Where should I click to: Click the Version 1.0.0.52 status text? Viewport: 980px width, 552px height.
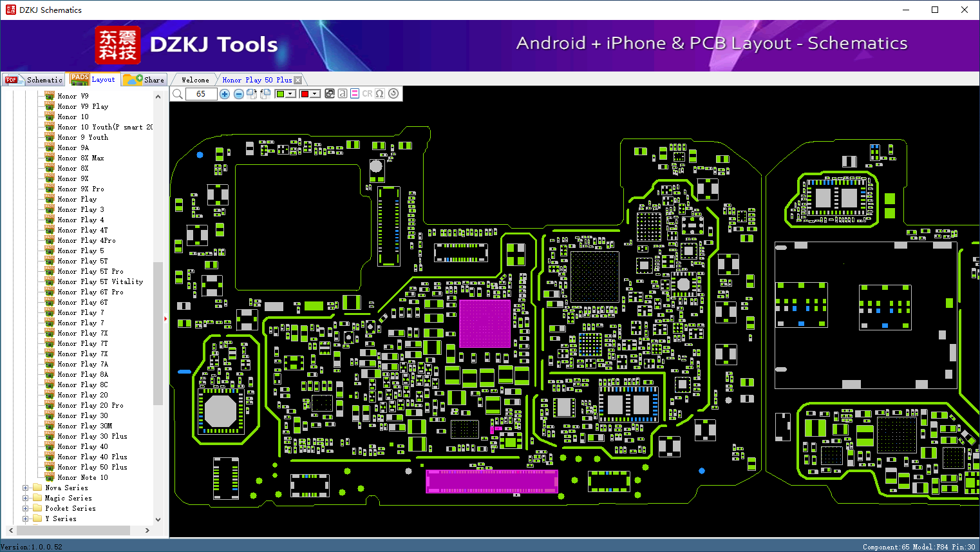tap(32, 547)
